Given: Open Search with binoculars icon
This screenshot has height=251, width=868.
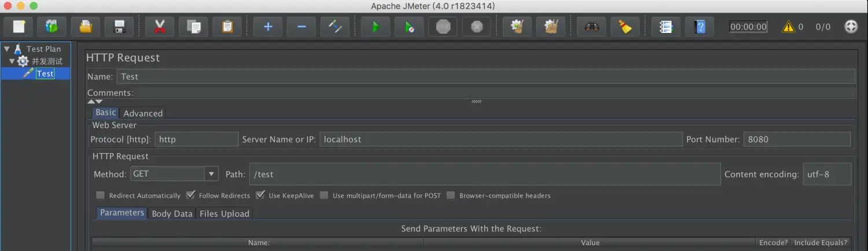Looking at the screenshot, I should coord(591,27).
